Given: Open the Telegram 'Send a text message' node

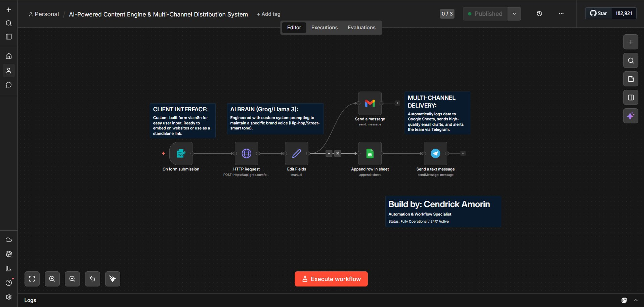Looking at the screenshot, I should pos(435,153).
